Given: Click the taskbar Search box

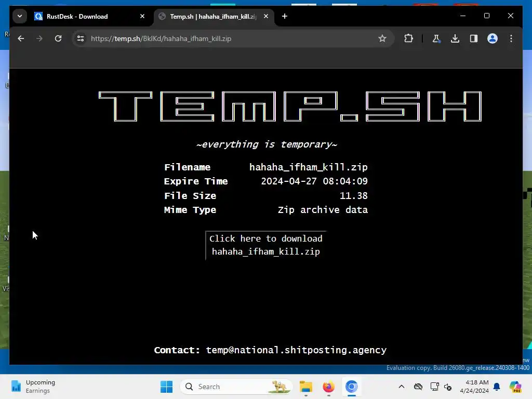Looking at the screenshot, I should 236,387.
